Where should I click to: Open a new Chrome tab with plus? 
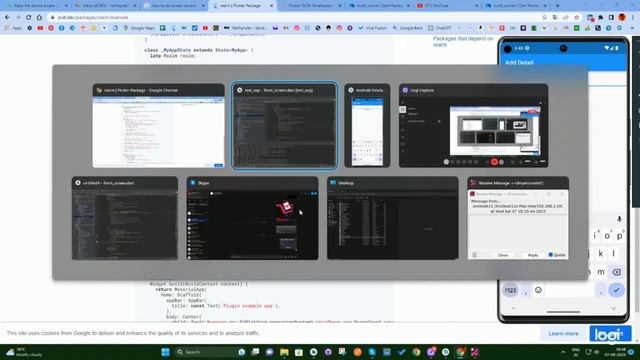558,6
